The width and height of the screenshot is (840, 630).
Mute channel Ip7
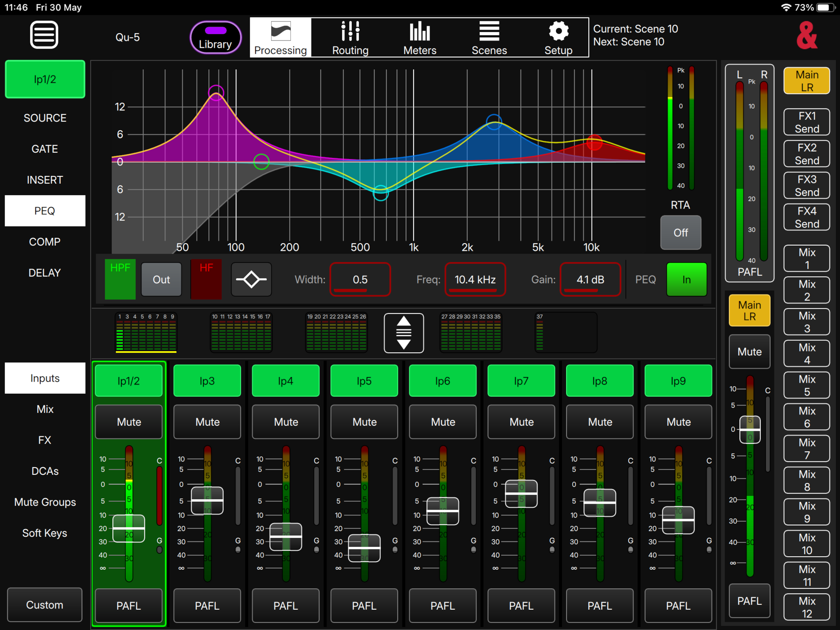(521, 422)
